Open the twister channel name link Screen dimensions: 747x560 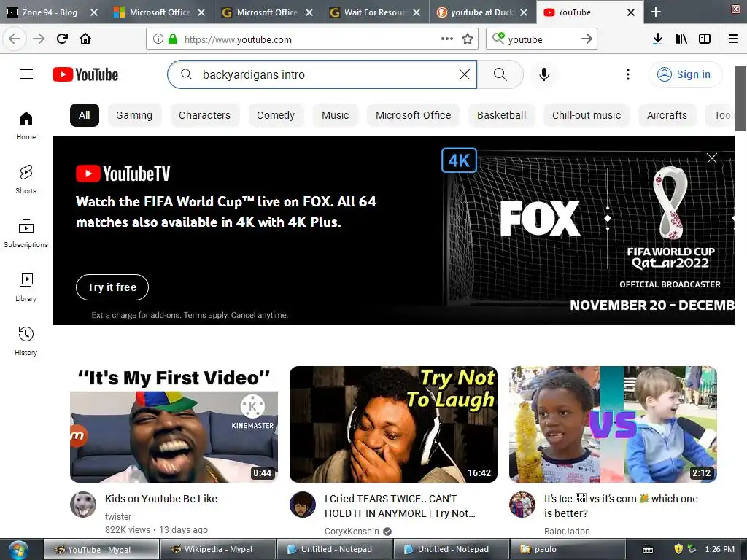coord(117,517)
